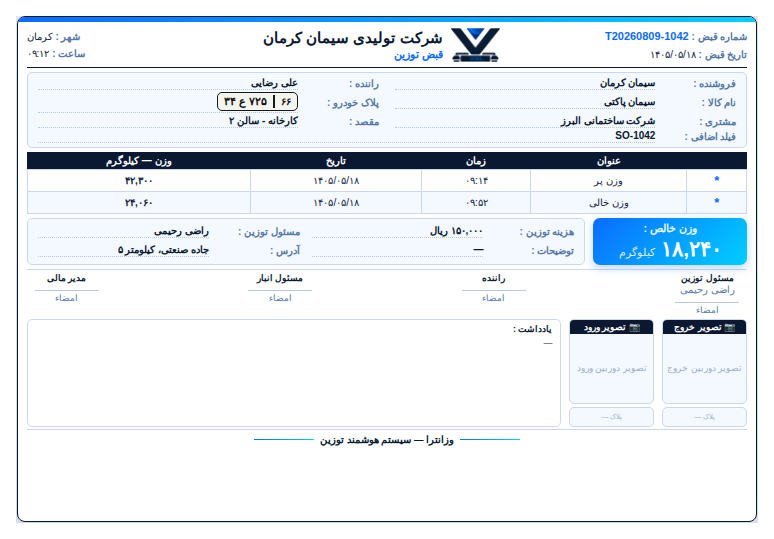Click the extra field value SO-1042
Image resolution: width=774 pixels, height=539 pixels.
coord(635,135)
